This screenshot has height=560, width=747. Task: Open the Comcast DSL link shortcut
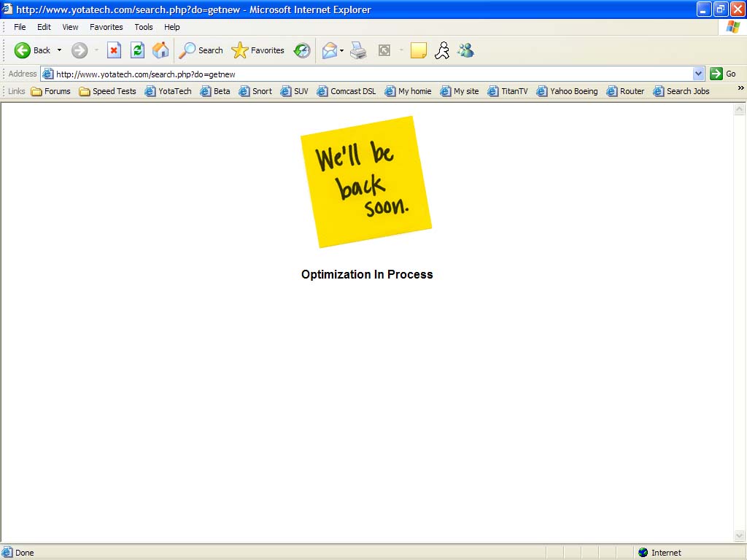point(347,91)
